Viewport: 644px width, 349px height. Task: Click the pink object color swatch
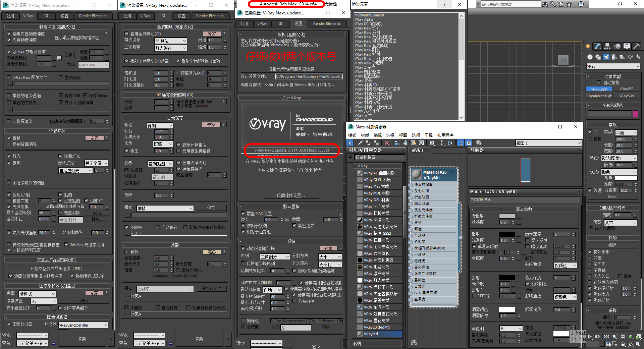636,114
